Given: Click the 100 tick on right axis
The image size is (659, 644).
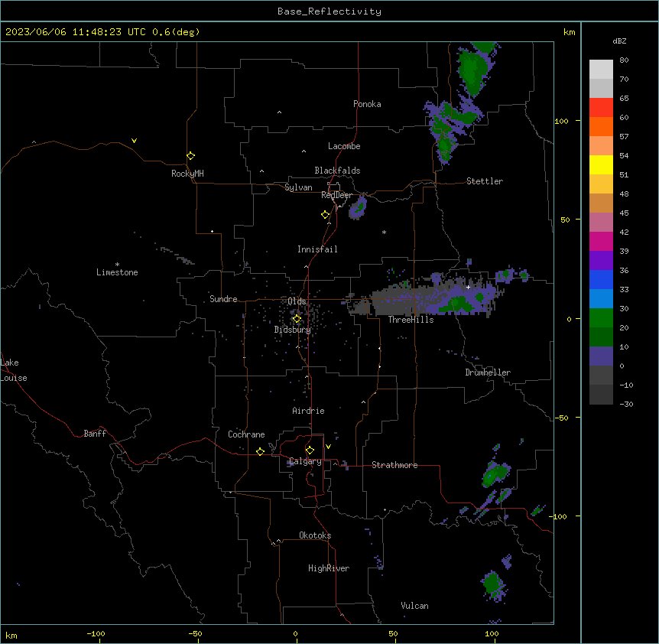Looking at the screenshot, I should (x=561, y=121).
